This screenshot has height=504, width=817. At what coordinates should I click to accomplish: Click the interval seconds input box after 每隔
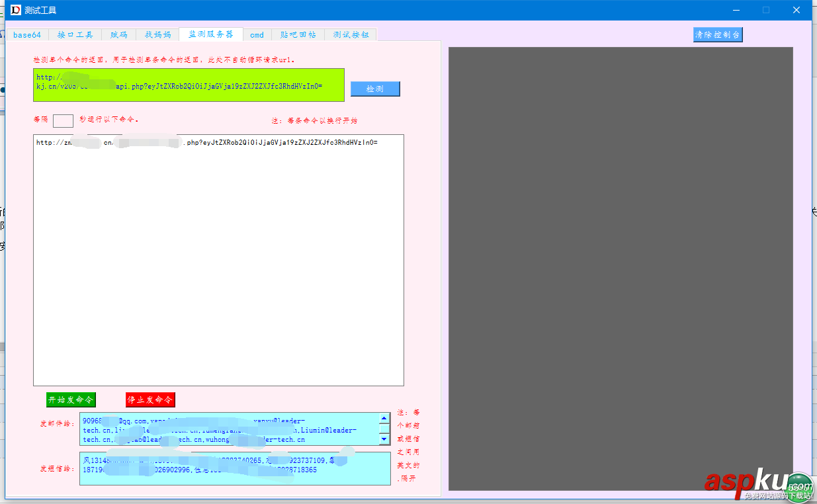tap(62, 120)
